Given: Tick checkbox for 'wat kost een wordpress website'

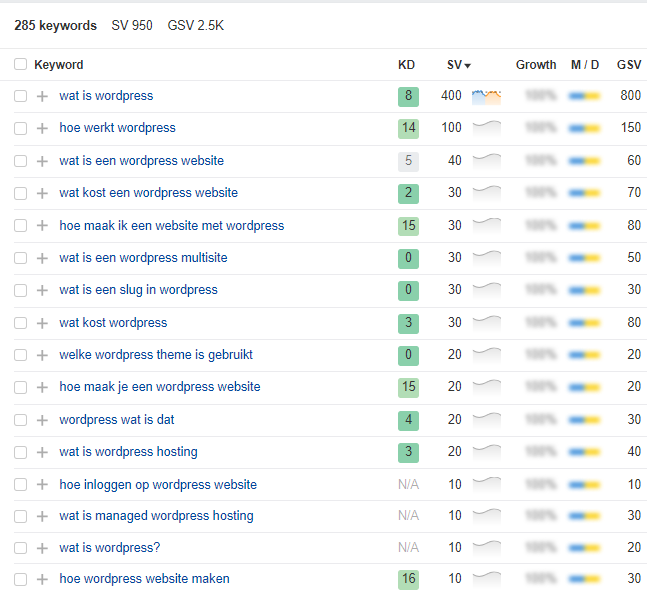Looking at the screenshot, I should (x=20, y=193).
